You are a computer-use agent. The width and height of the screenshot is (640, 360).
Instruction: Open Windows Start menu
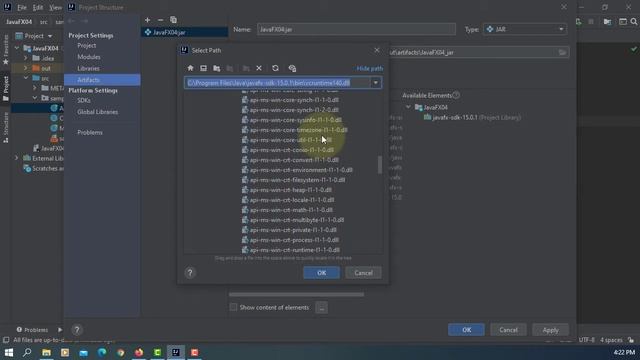(9, 352)
